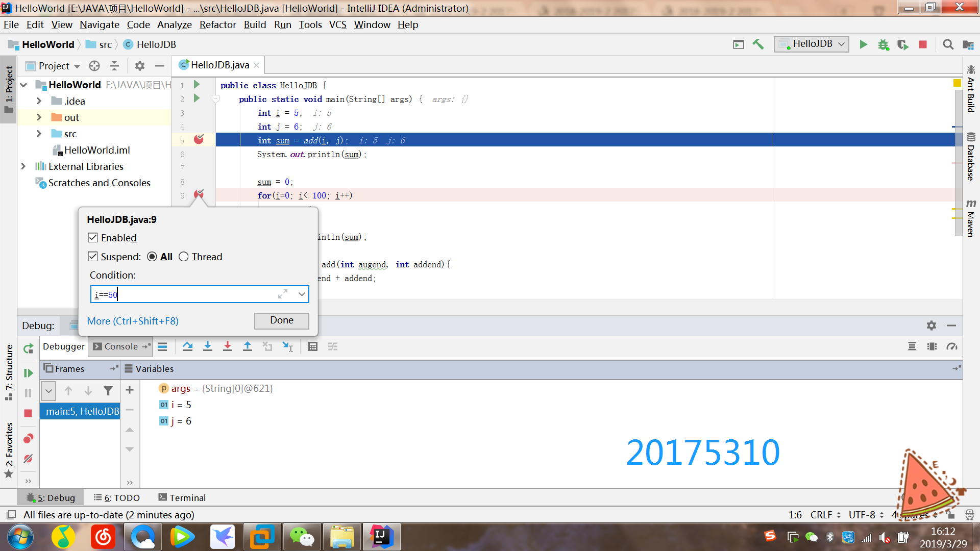Click the Step Into debugger icon

pyautogui.click(x=207, y=346)
